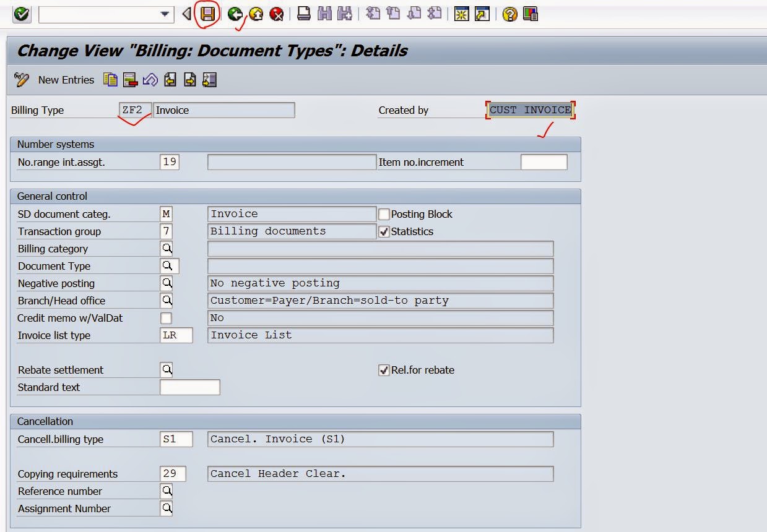Click the Standard text input field
The width and height of the screenshot is (767, 532).
click(x=189, y=388)
